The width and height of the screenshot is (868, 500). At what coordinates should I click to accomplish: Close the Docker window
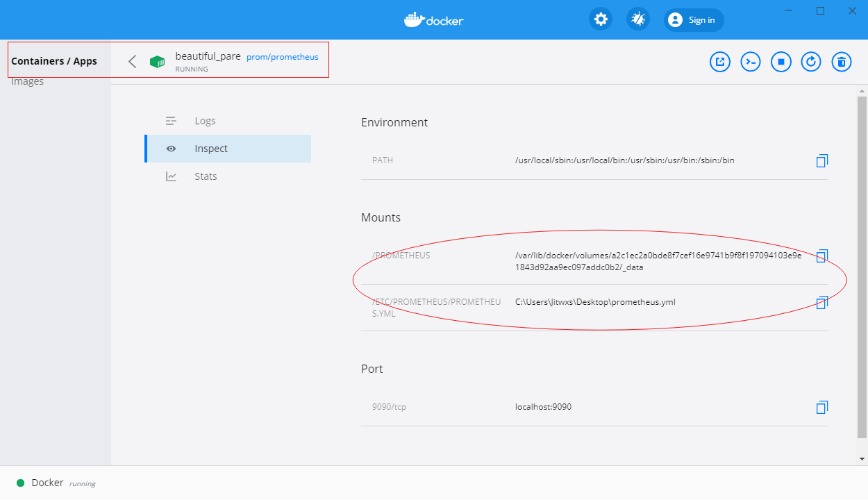pos(852,11)
